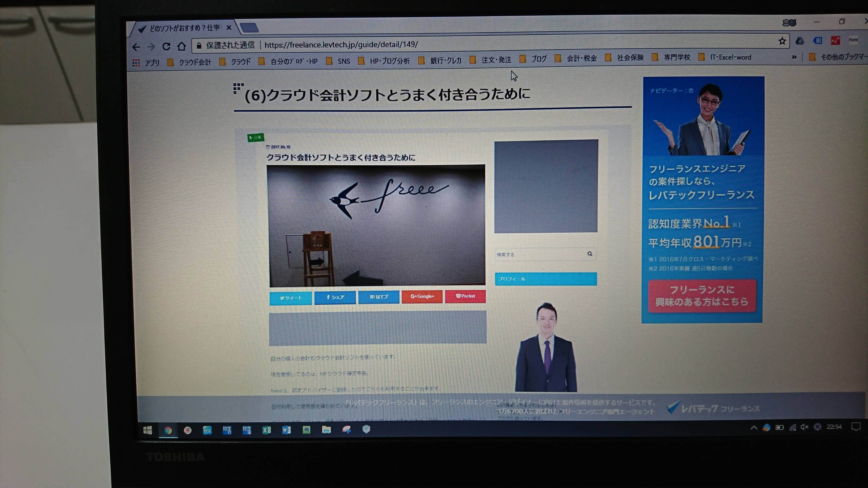Click the G+ Google+ share button
The width and height of the screenshot is (868, 488).
[x=422, y=296]
